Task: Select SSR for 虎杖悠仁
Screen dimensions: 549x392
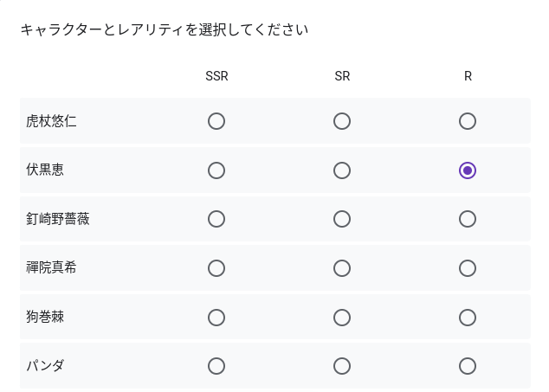Action: click(x=216, y=121)
